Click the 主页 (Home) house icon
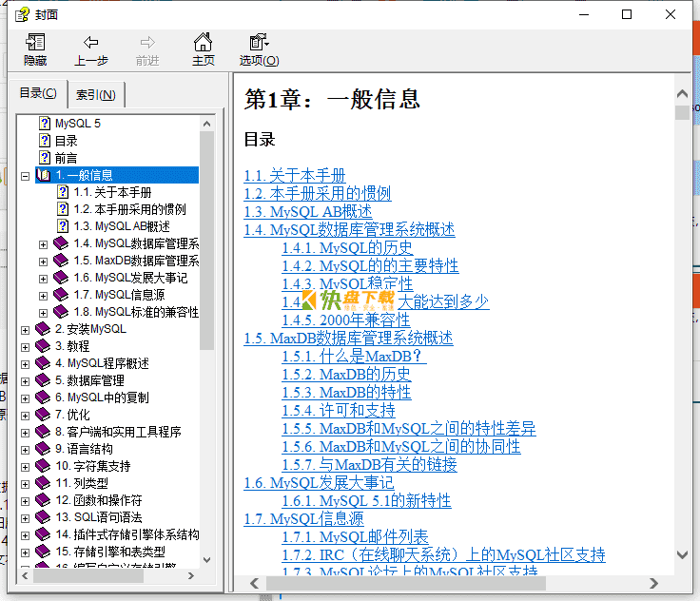Viewport: 700px width, 601px height. coord(204,42)
